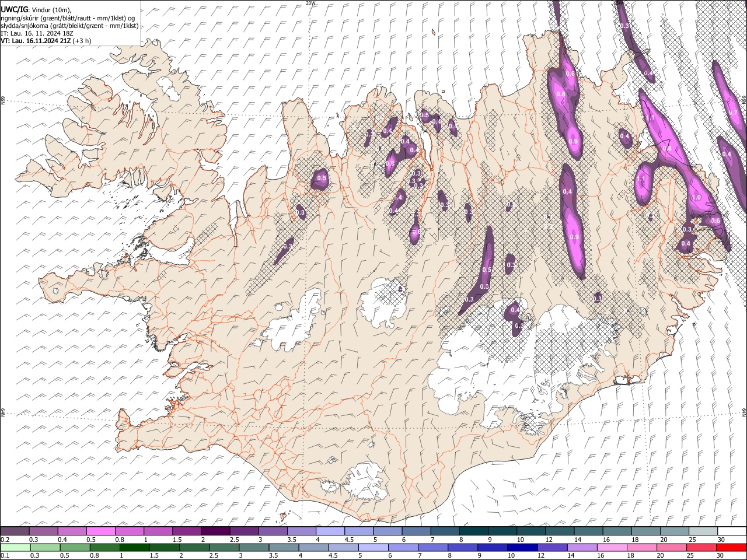This screenshot has width=747, height=560.
Task: Click the "30" label in the lower legend row
Action: [719, 555]
